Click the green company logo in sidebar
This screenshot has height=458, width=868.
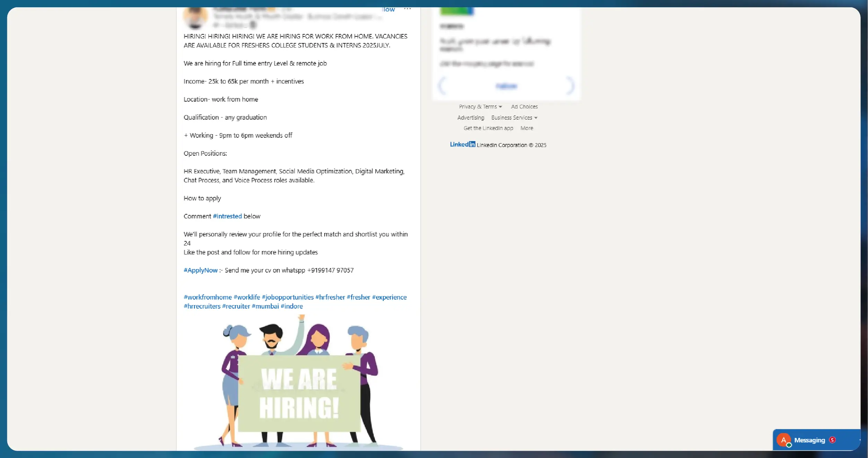[x=456, y=11]
